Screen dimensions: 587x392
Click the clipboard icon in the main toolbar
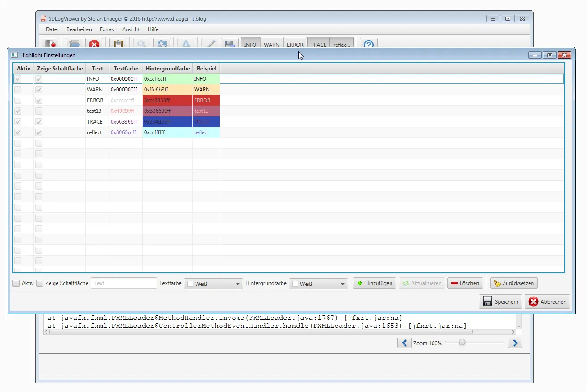click(x=118, y=44)
